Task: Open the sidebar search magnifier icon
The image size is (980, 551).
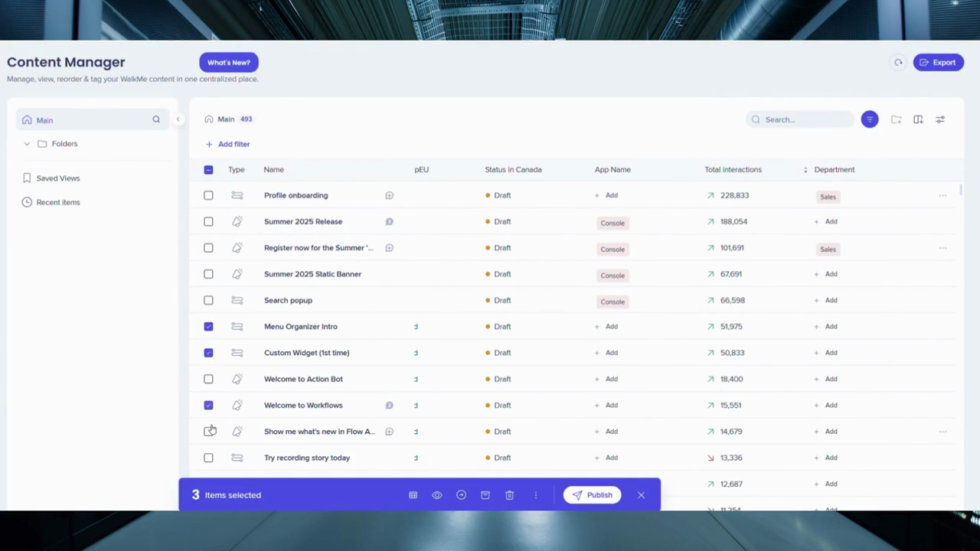Action: pyautogui.click(x=156, y=119)
